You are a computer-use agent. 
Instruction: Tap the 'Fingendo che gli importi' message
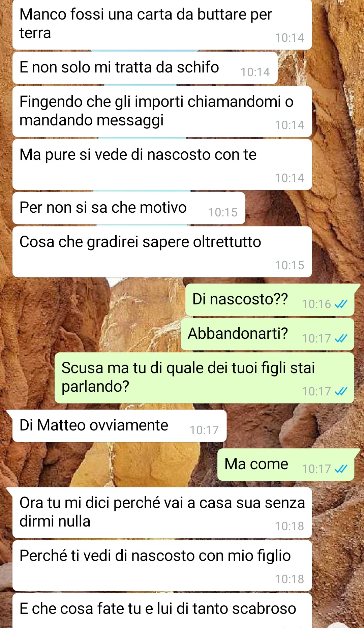[162, 112]
